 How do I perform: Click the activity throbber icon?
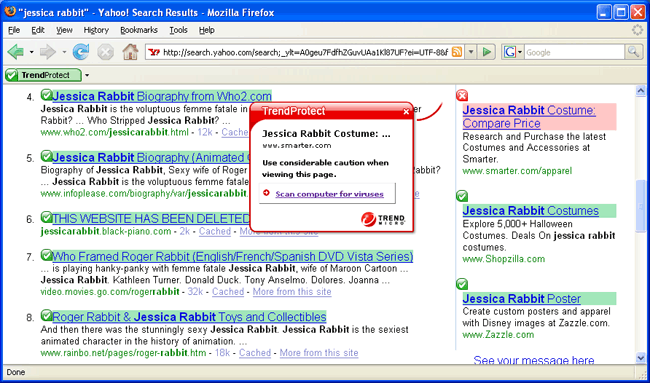coord(638,30)
